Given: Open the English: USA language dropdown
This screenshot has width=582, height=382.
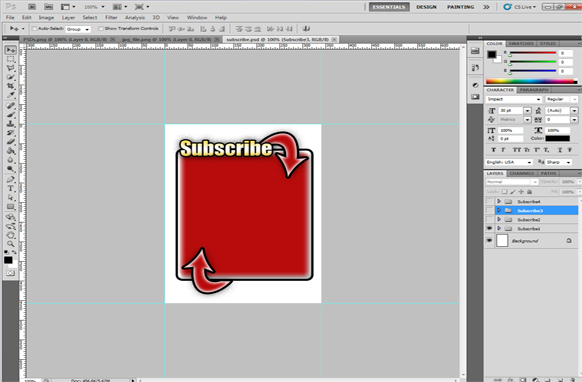Looking at the screenshot, I should click(509, 162).
